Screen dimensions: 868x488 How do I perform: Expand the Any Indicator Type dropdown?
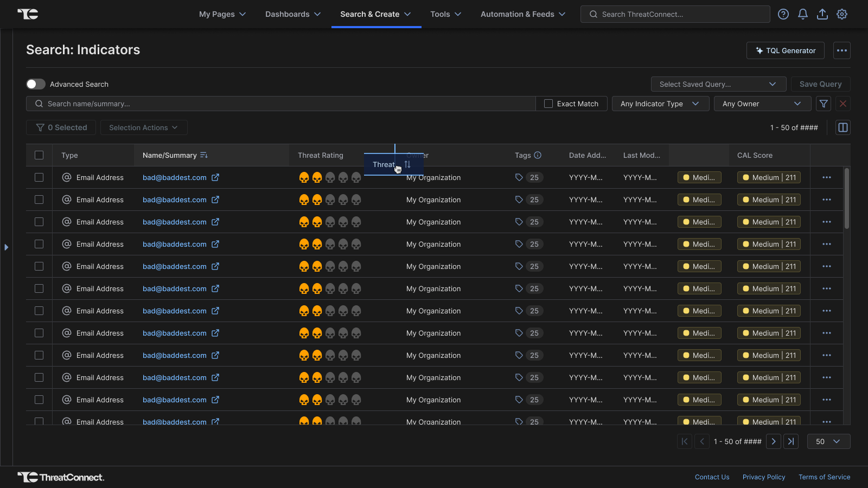(660, 104)
